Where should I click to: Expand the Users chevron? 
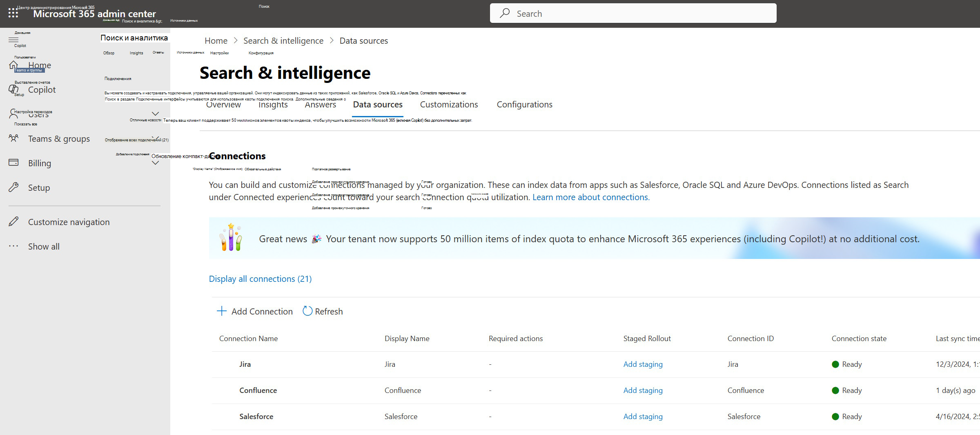coord(155,114)
